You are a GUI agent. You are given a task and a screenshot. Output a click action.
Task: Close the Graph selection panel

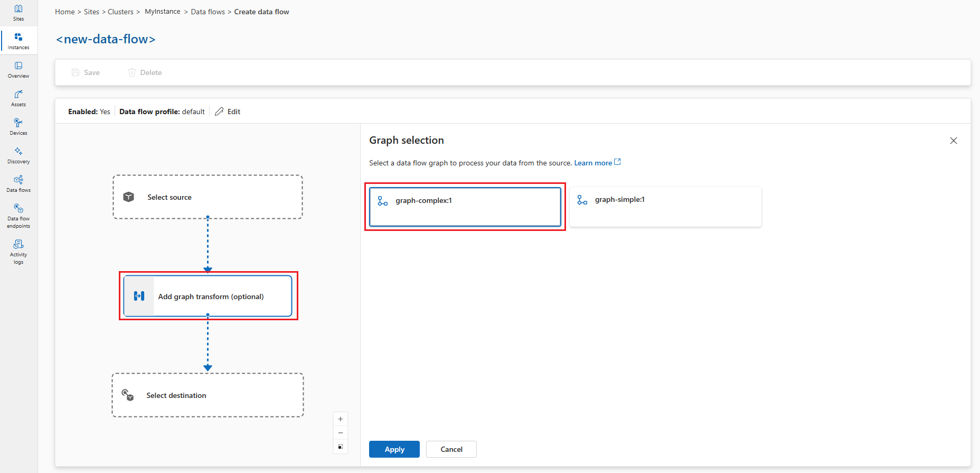tap(953, 141)
